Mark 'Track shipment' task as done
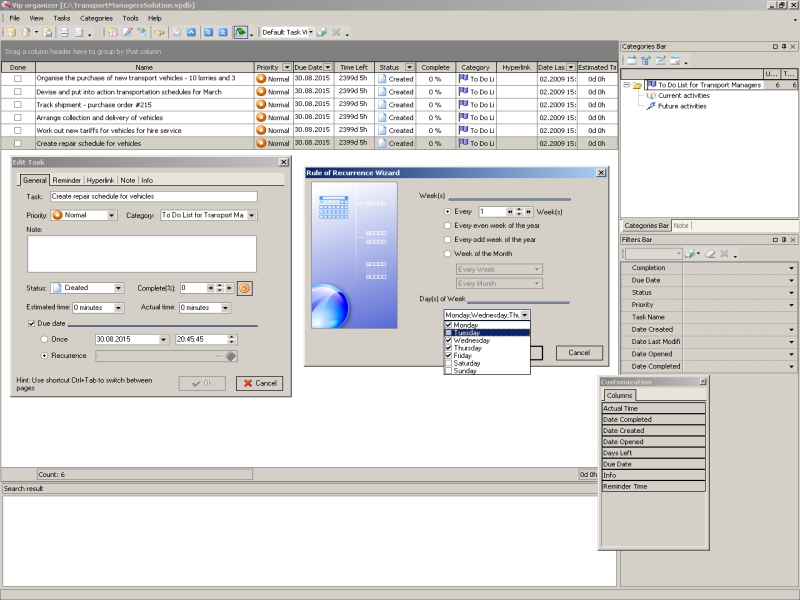Image resolution: width=800 pixels, height=600 pixels. tap(17, 104)
